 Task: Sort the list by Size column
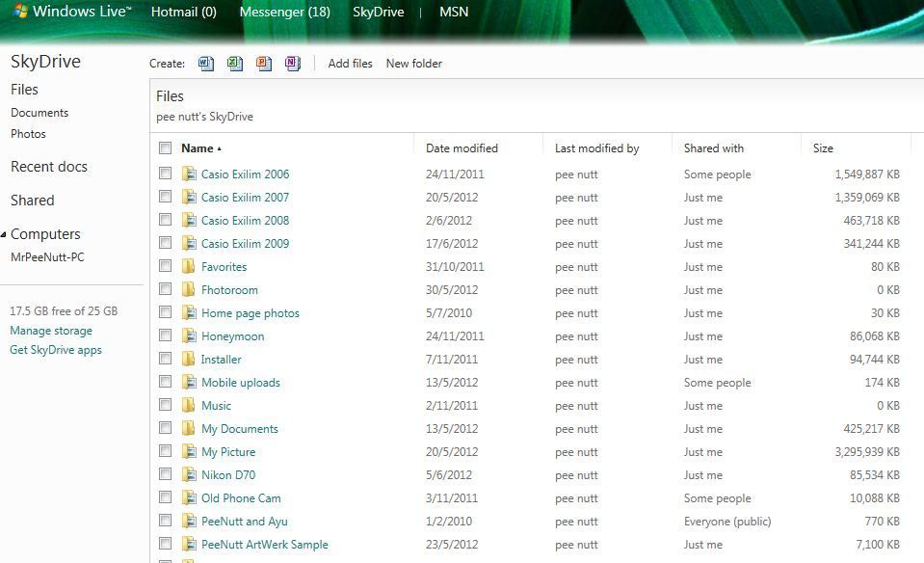(x=823, y=148)
